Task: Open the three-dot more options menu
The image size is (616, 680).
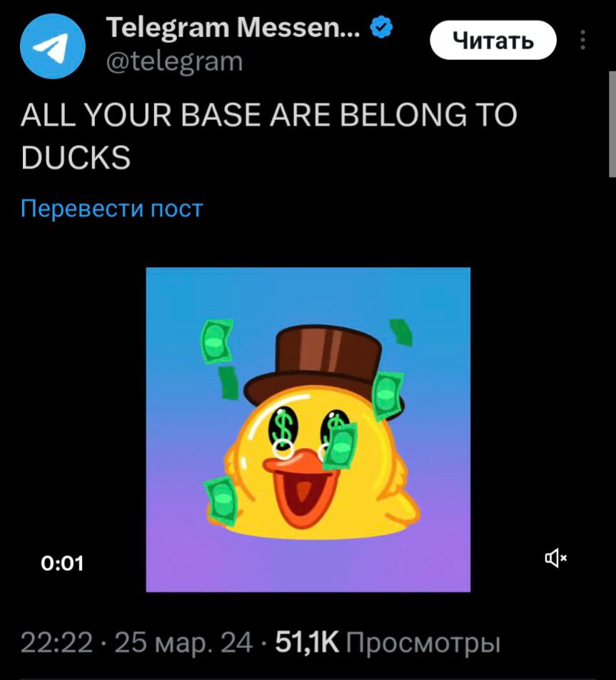Action: tap(582, 40)
